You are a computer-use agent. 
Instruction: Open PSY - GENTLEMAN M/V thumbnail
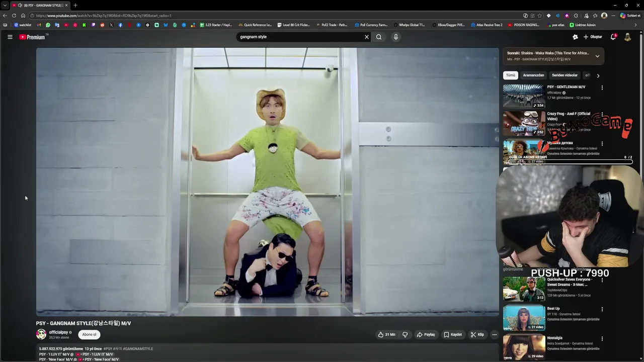(524, 96)
